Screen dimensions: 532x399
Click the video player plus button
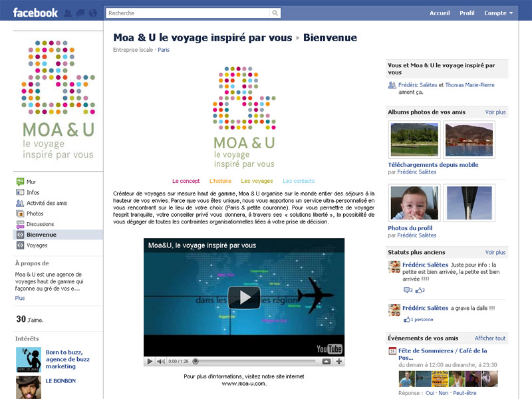coord(339,361)
